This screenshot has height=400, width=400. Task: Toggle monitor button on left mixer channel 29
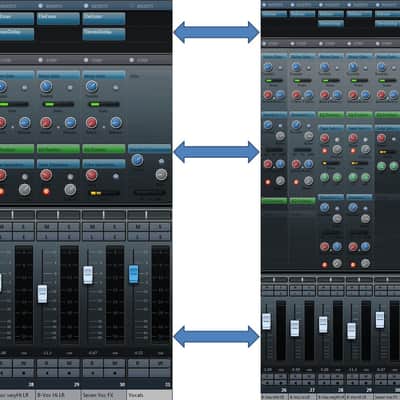pos(47,372)
